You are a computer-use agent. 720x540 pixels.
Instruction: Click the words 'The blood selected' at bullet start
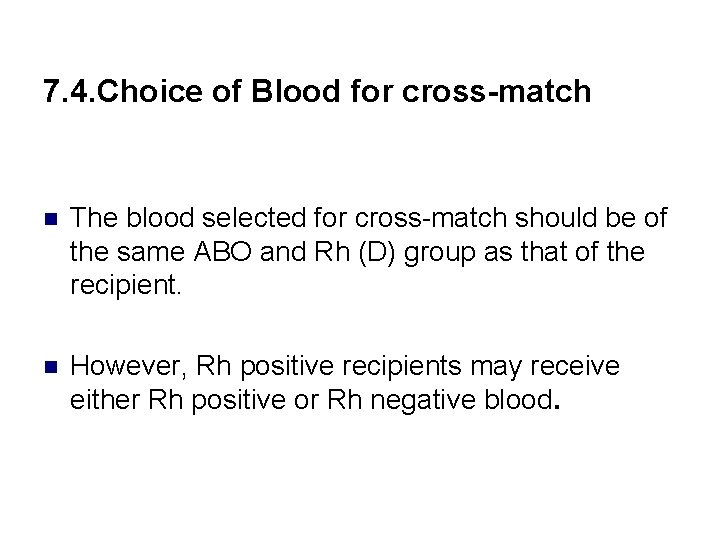click(188, 218)
